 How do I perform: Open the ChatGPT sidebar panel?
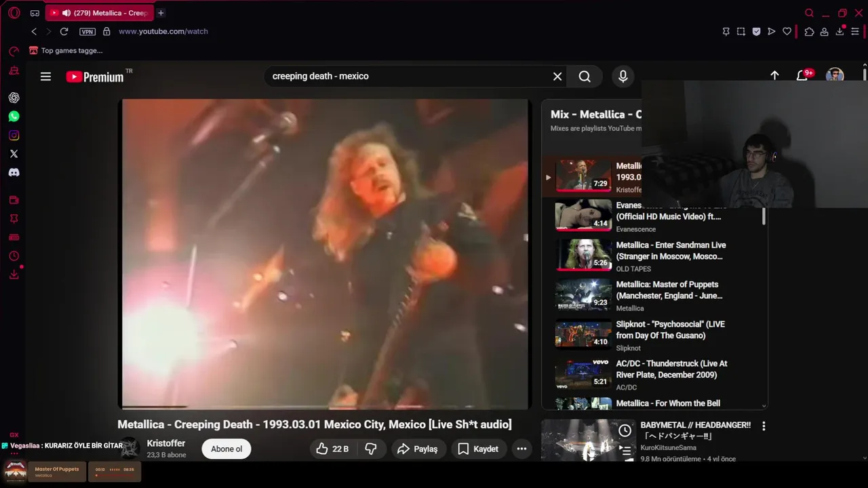tap(14, 98)
